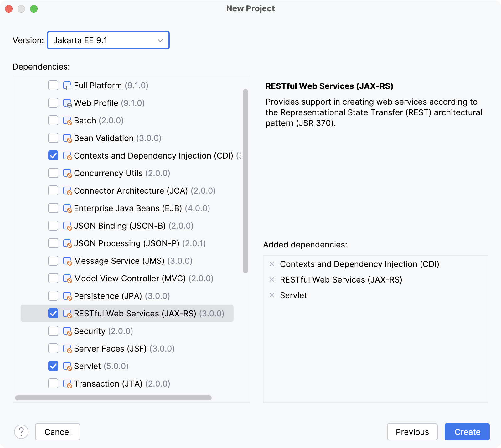The width and height of the screenshot is (501, 448).
Task: Remove Servlet from added dependencies
Action: click(271, 295)
